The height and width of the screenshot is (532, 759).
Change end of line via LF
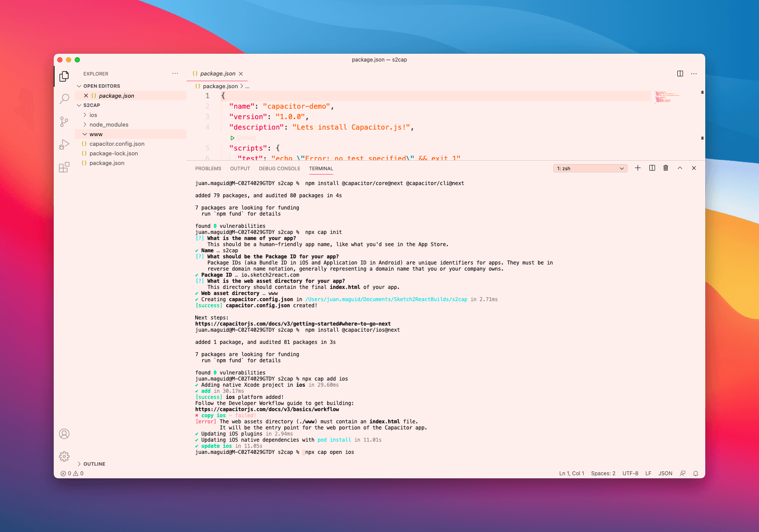[x=648, y=474]
